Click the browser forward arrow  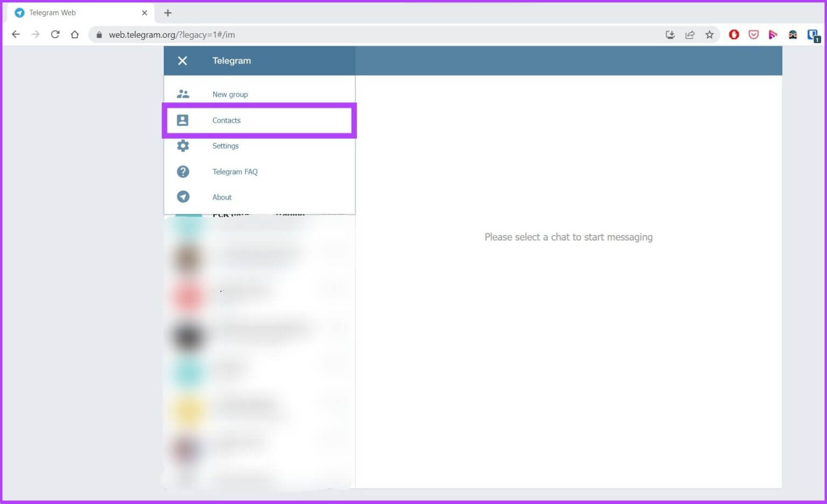click(x=36, y=34)
